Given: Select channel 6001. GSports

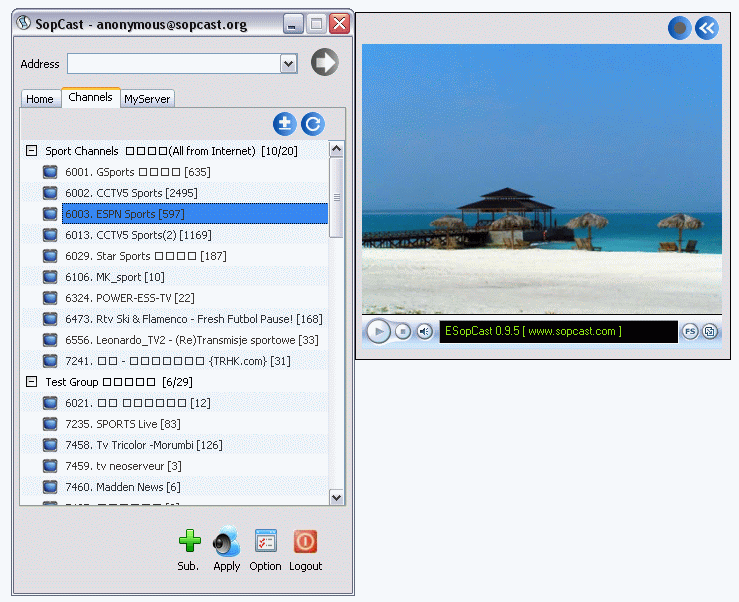Looking at the screenshot, I should (138, 172).
